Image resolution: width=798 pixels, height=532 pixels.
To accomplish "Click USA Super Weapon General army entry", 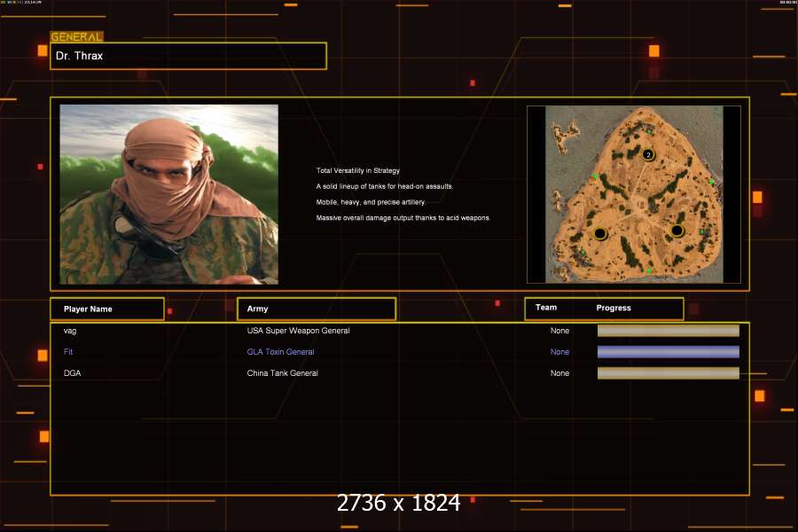I will pos(298,331).
